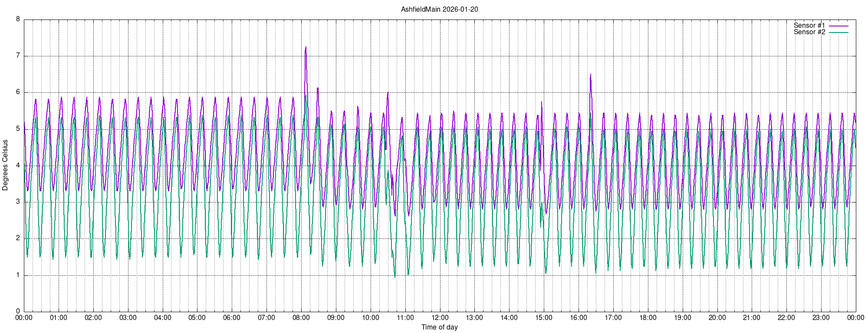The image size is (868, 333).
Task: Select the 03:00 time tick label
Action: click(128, 318)
